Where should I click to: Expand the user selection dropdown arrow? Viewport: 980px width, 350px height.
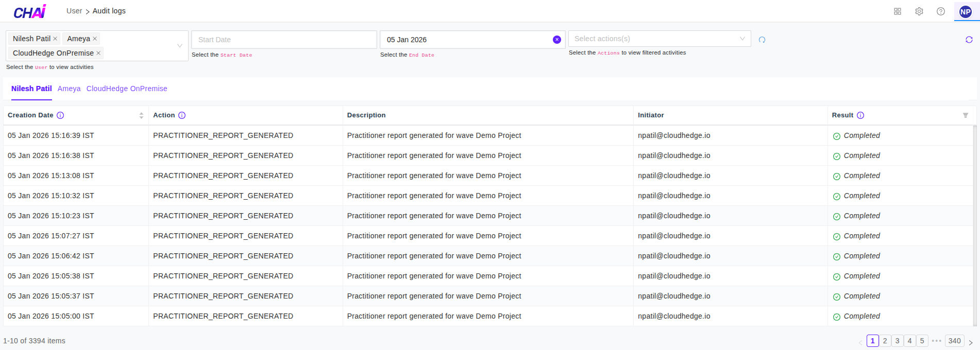(x=179, y=46)
